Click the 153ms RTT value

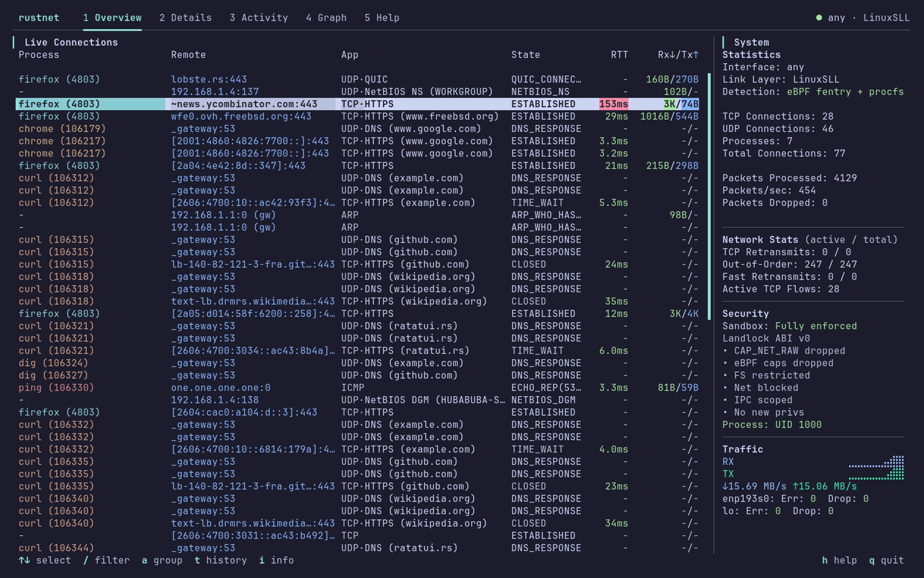[613, 104]
